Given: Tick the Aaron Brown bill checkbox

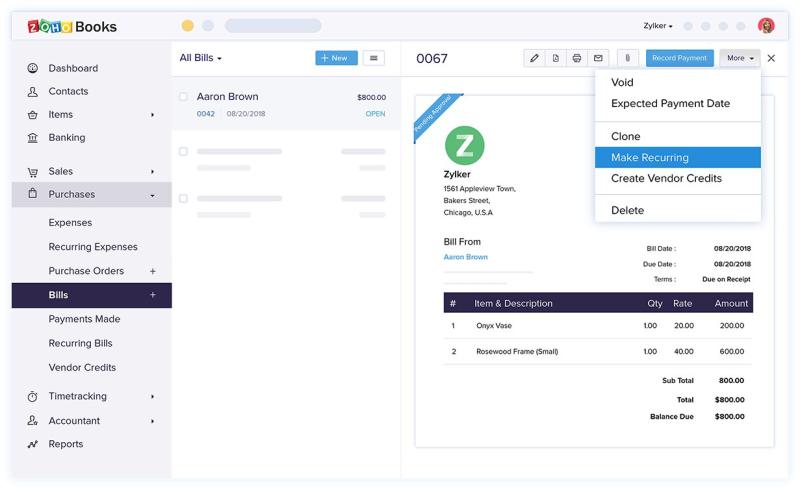Looking at the screenshot, I should coord(183,96).
